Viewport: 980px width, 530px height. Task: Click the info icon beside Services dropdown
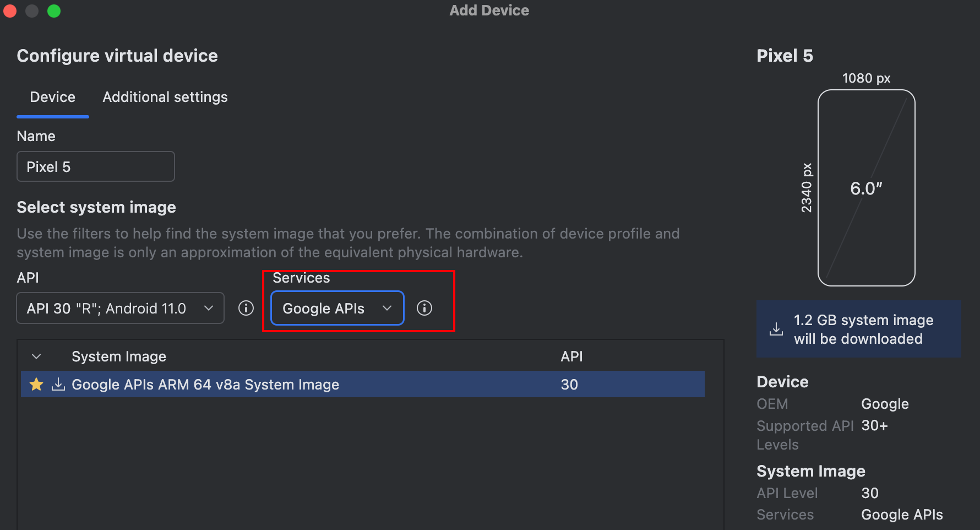click(424, 308)
